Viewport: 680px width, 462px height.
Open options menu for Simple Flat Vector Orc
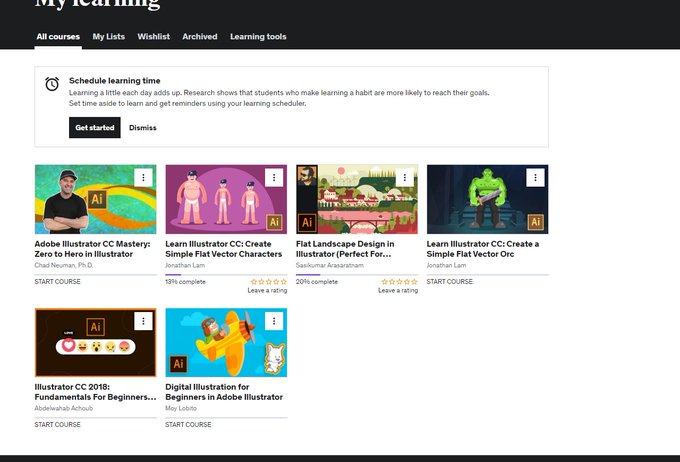pos(535,177)
